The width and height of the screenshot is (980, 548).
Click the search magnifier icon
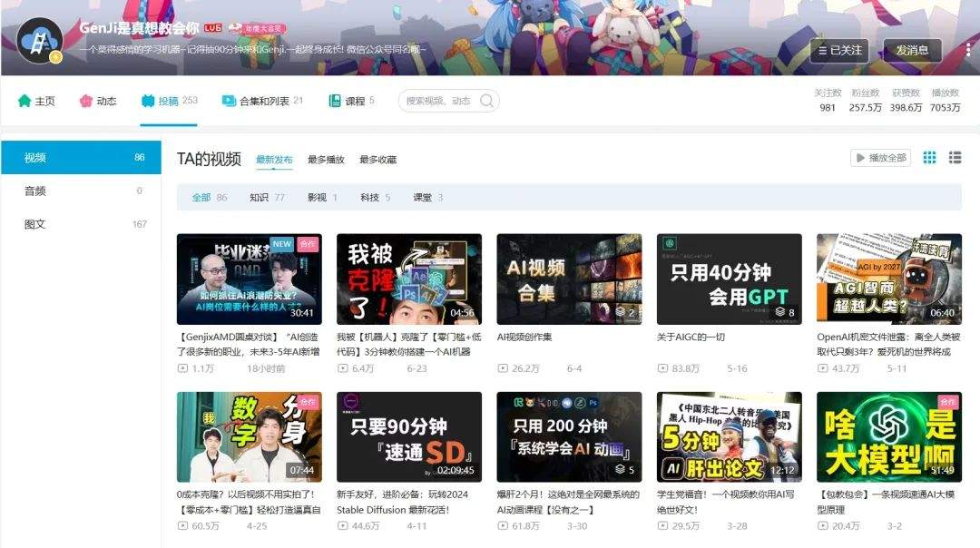click(486, 101)
